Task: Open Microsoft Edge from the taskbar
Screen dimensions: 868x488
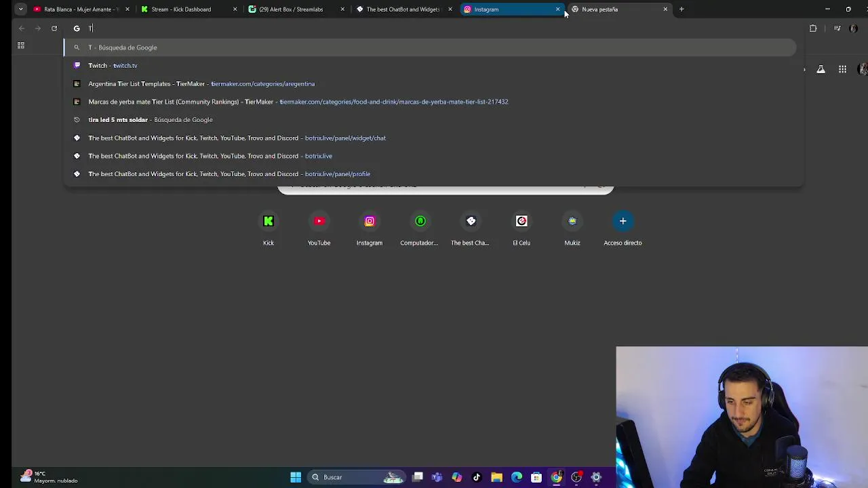Action: [x=517, y=477]
